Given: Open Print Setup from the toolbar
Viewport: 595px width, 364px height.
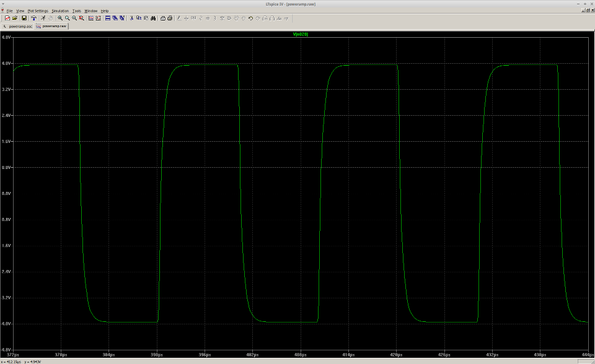Looking at the screenshot, I should tap(162, 18).
